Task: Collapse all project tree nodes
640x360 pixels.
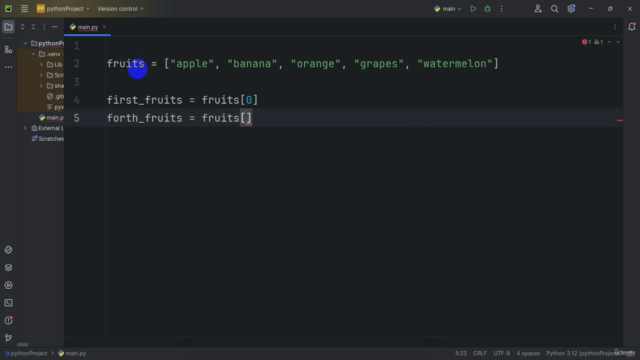Action: pos(33,27)
